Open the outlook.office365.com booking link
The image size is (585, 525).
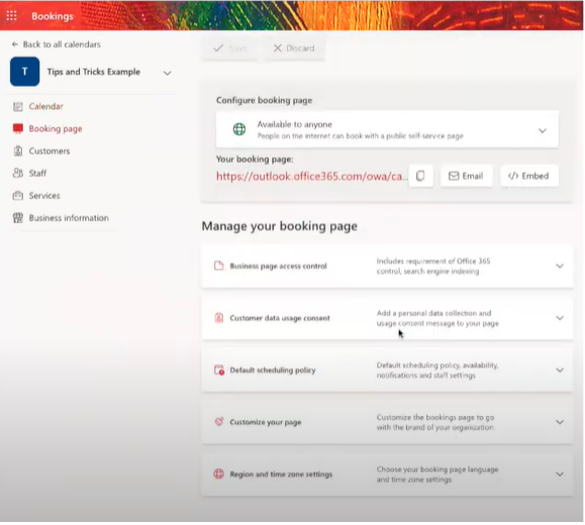(x=312, y=176)
